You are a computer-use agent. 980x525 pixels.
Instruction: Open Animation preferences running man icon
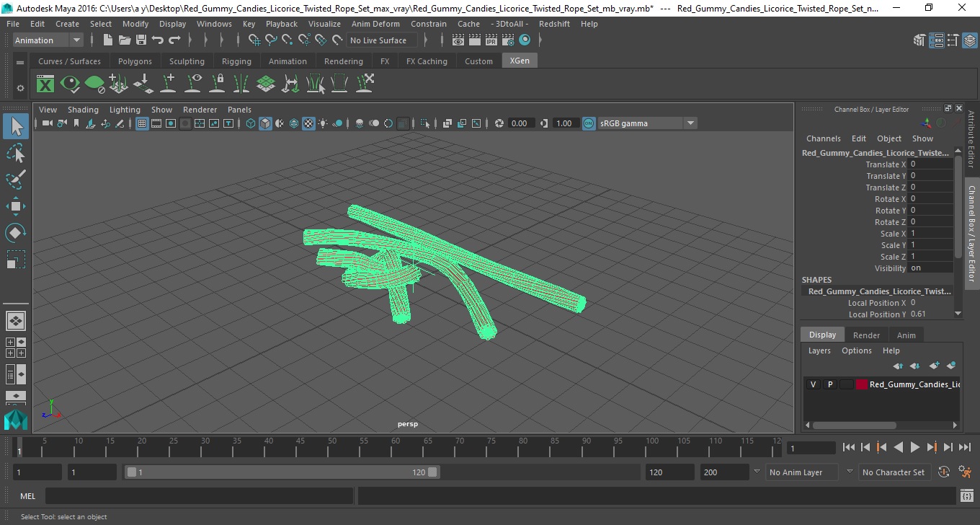click(965, 472)
